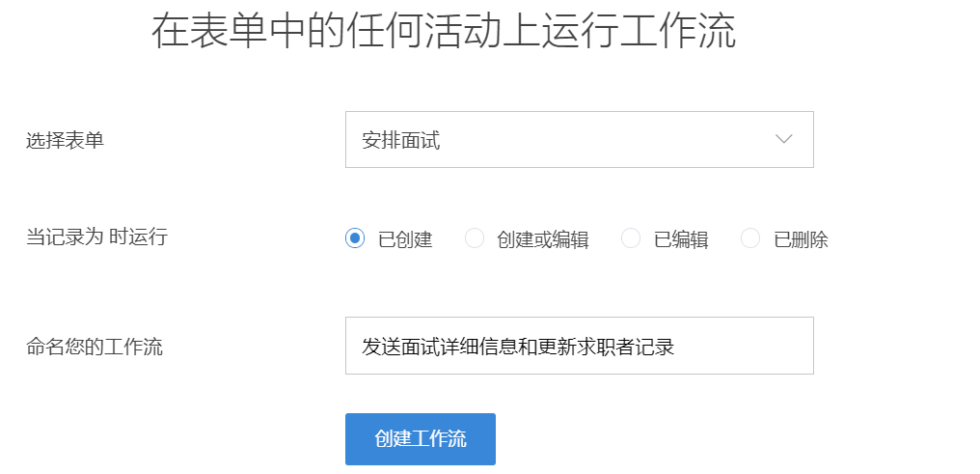Click the 已删除 option label text
The width and height of the screenshot is (980, 474).
point(801,239)
